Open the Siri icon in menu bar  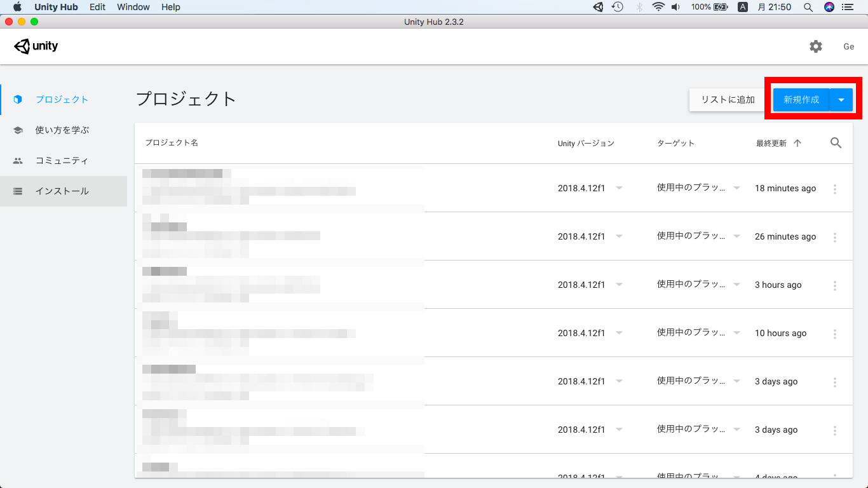point(829,7)
